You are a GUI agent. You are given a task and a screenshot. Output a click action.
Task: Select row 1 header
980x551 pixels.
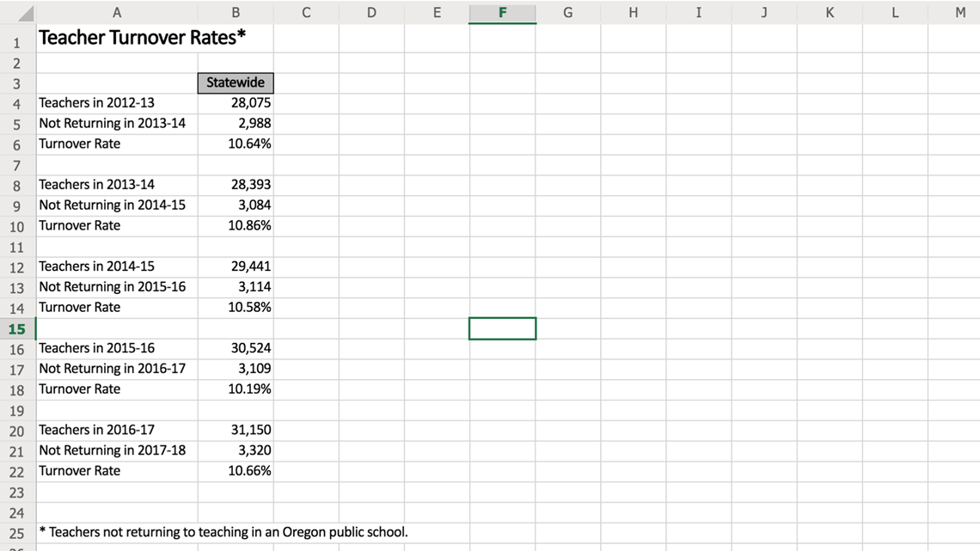[x=17, y=39]
